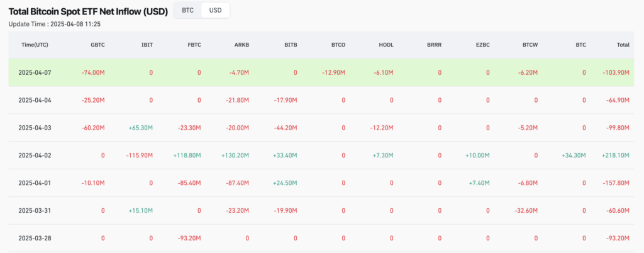Click the -23.30M FBTC value
Screen dimensions: 644x253
(189, 128)
